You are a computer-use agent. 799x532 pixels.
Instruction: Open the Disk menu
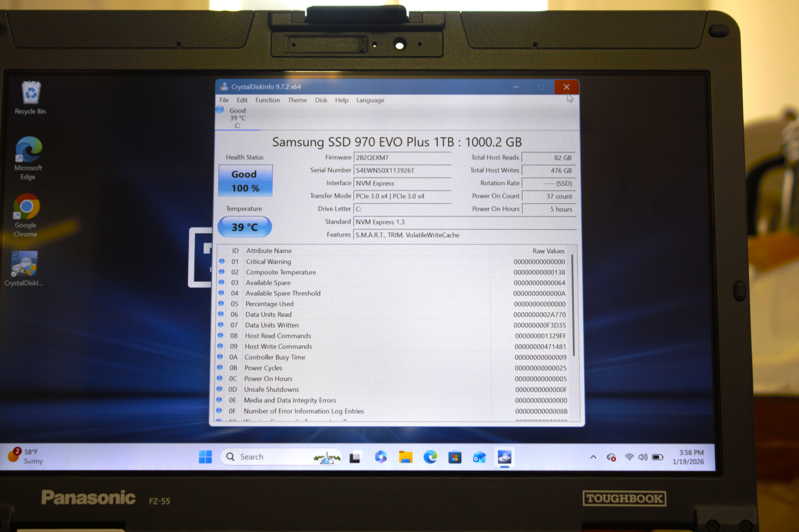[x=321, y=100]
